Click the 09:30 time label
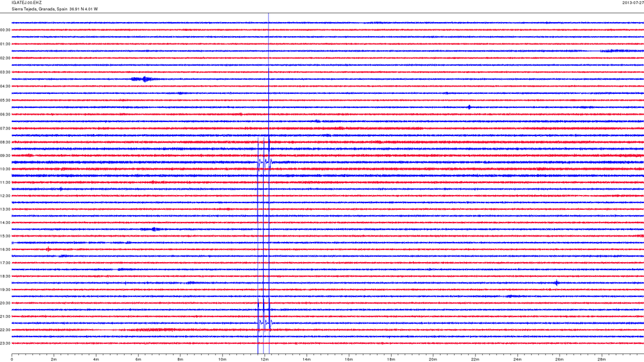Screen dimensions: 644x362 [x=5, y=156]
